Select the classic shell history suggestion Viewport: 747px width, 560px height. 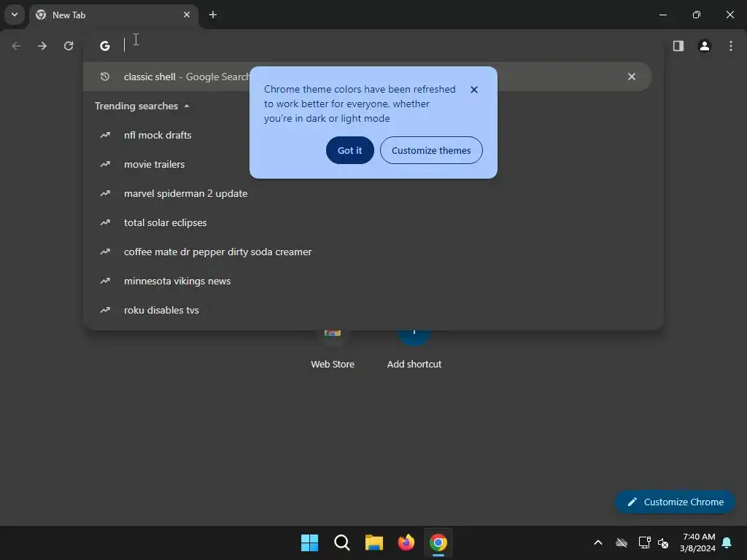tap(368, 77)
